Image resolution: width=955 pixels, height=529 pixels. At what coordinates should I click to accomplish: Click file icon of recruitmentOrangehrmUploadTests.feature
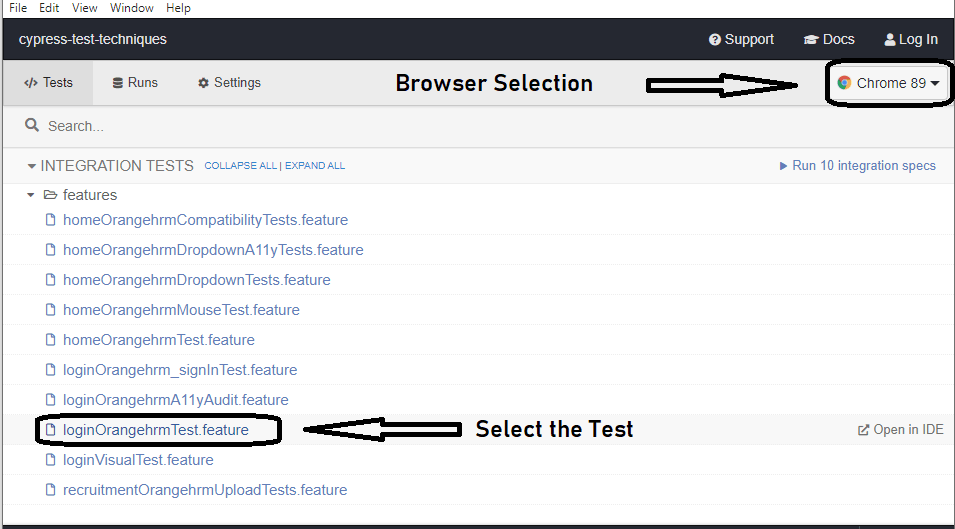coord(51,489)
